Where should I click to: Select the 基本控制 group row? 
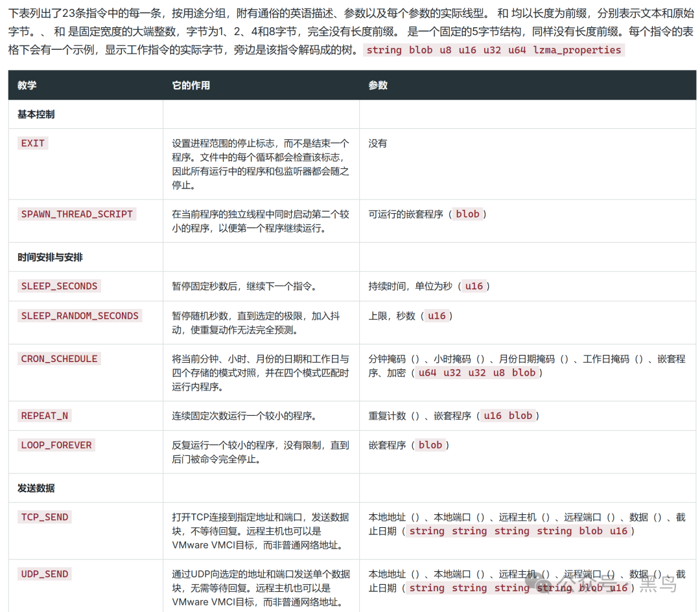pos(352,114)
